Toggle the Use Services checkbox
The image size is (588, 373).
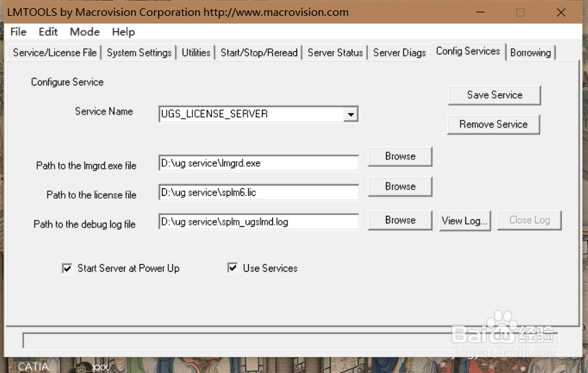232,268
